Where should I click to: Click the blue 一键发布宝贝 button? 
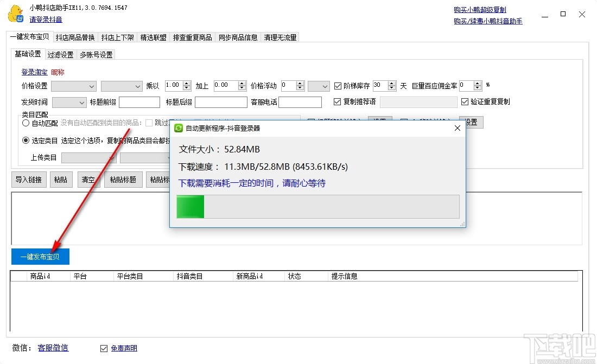point(40,257)
